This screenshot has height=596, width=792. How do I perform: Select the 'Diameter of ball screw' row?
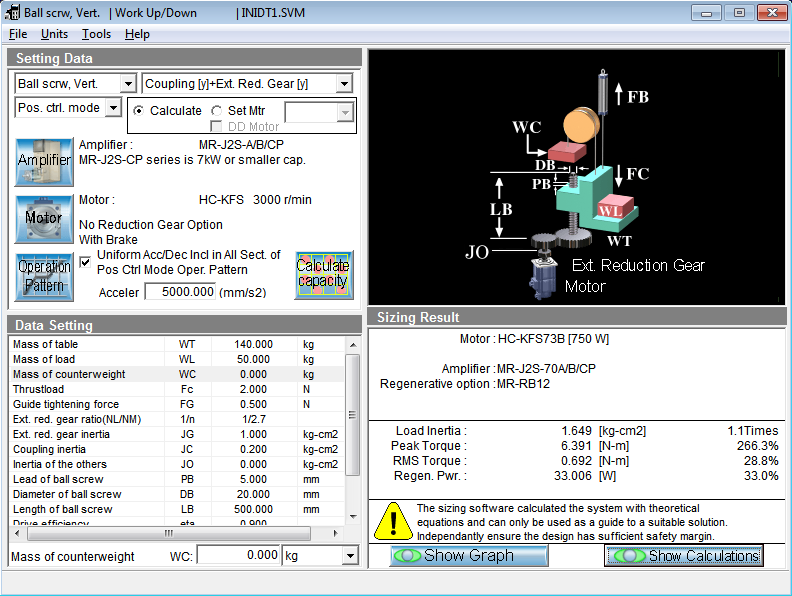pyautogui.click(x=177, y=494)
